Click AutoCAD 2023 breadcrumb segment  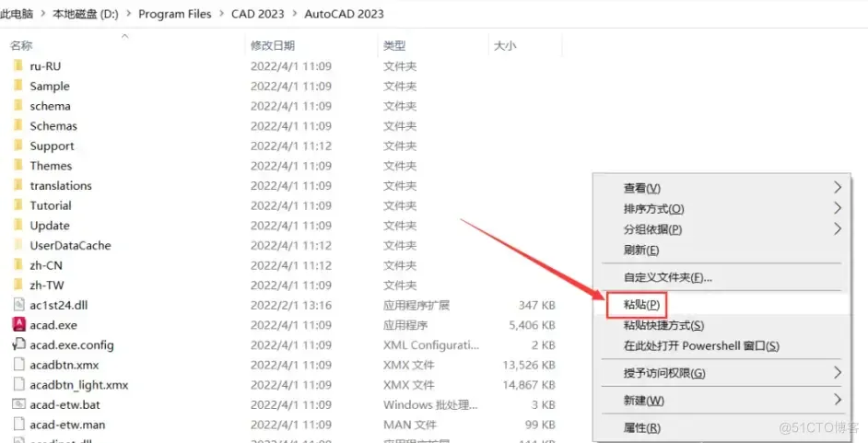pyautogui.click(x=344, y=14)
